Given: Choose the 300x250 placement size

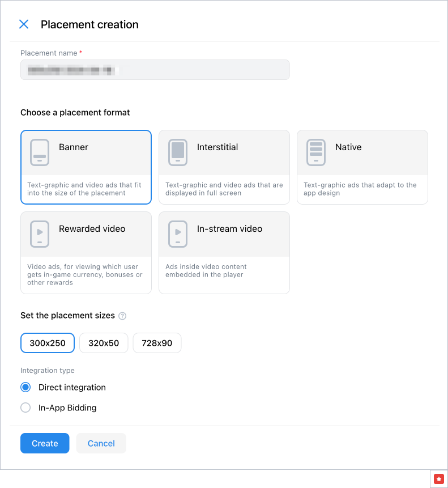Looking at the screenshot, I should pos(48,343).
